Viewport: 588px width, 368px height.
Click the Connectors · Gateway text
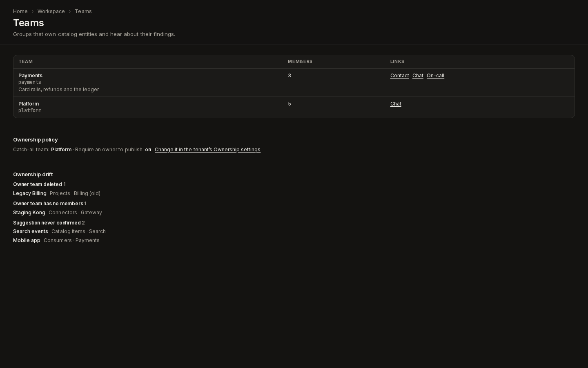coord(75,213)
